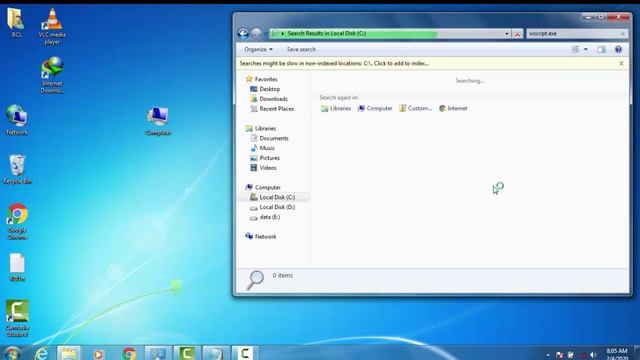Open Downloads under Favorites
This screenshot has height=360, width=640.
coord(269,99)
